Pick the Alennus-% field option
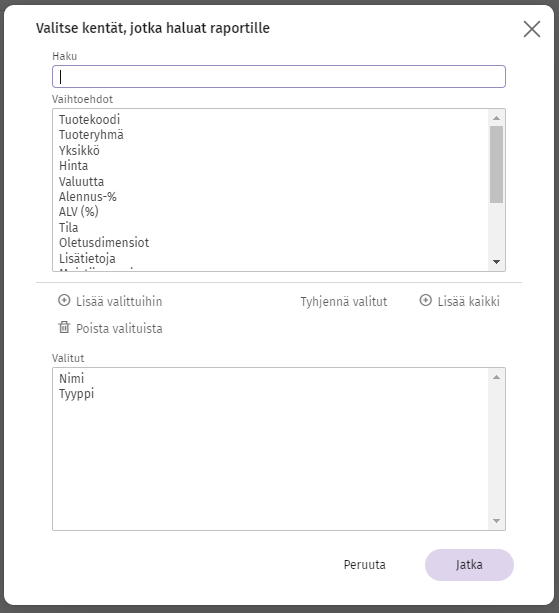 pyautogui.click(x=271, y=197)
